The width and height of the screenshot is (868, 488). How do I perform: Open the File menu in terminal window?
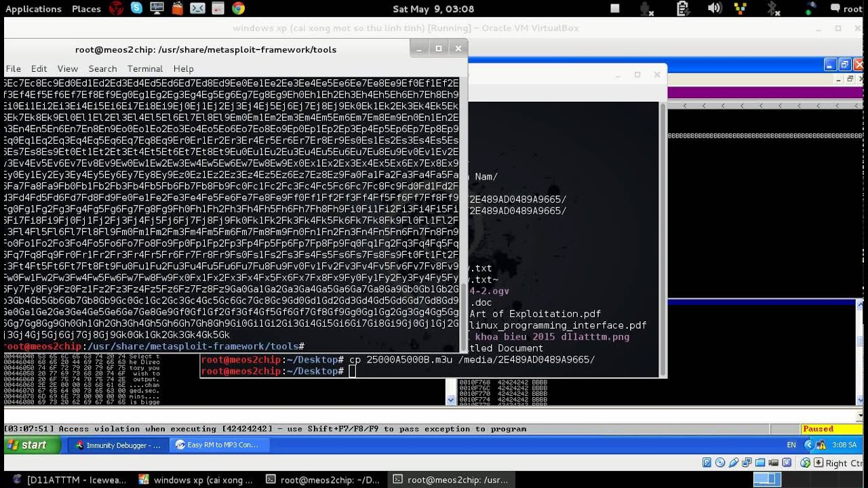14,68
